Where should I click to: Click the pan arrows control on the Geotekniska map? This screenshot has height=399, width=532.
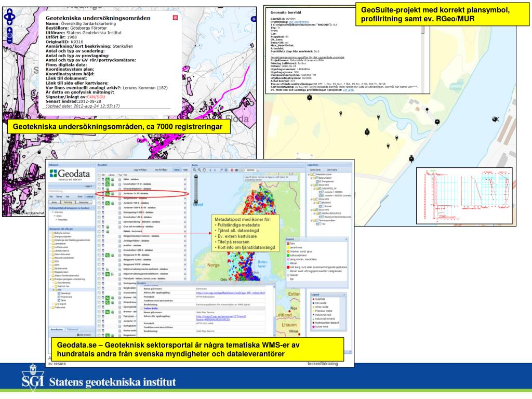pos(9,16)
